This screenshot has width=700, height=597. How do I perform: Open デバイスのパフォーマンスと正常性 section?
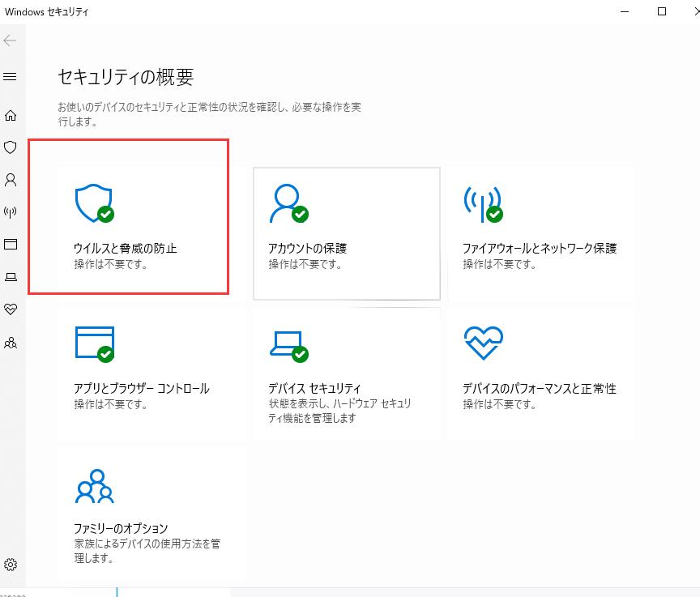(x=541, y=373)
